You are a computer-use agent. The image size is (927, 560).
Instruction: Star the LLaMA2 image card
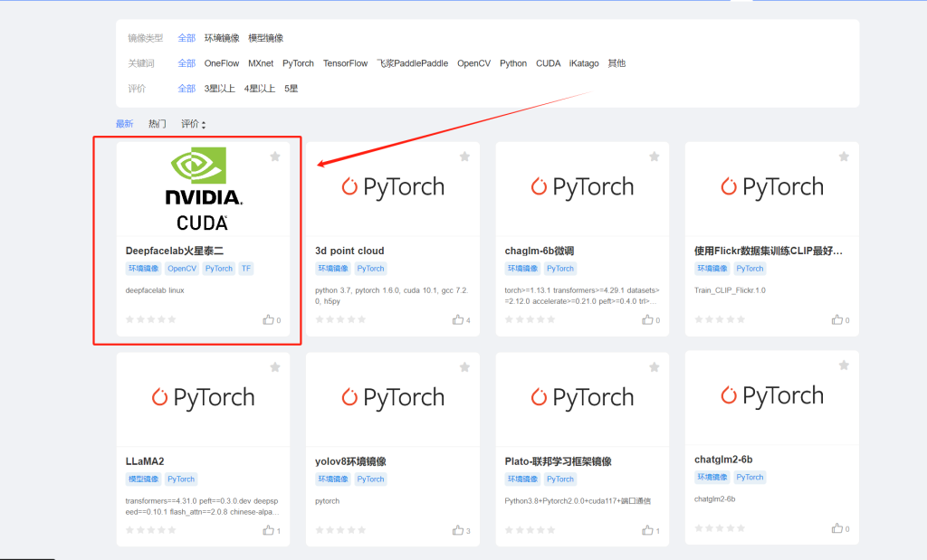coord(275,367)
